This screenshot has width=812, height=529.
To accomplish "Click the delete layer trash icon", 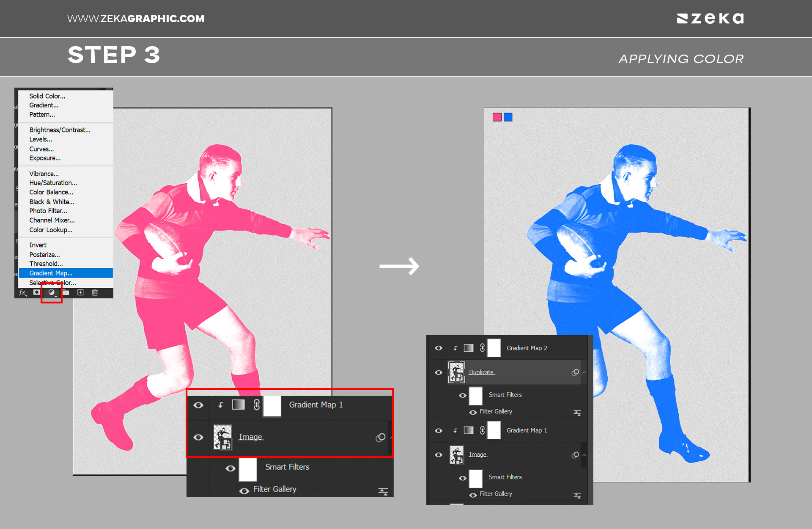I will 95,292.
